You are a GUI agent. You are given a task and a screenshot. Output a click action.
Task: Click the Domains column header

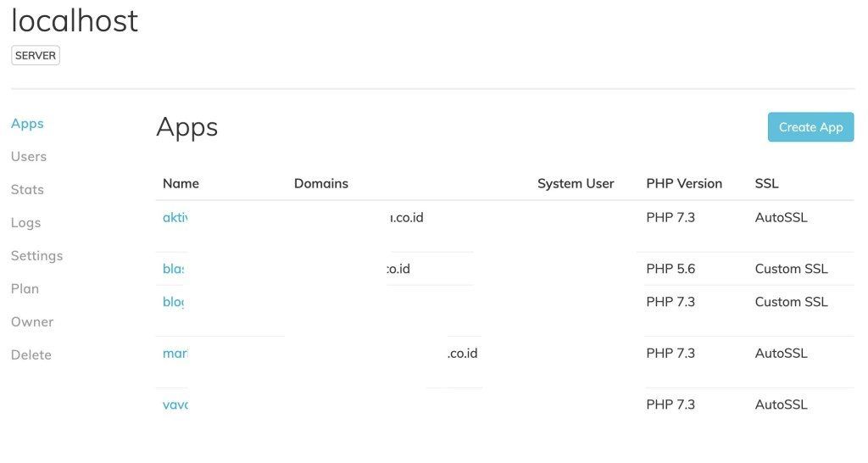click(321, 183)
